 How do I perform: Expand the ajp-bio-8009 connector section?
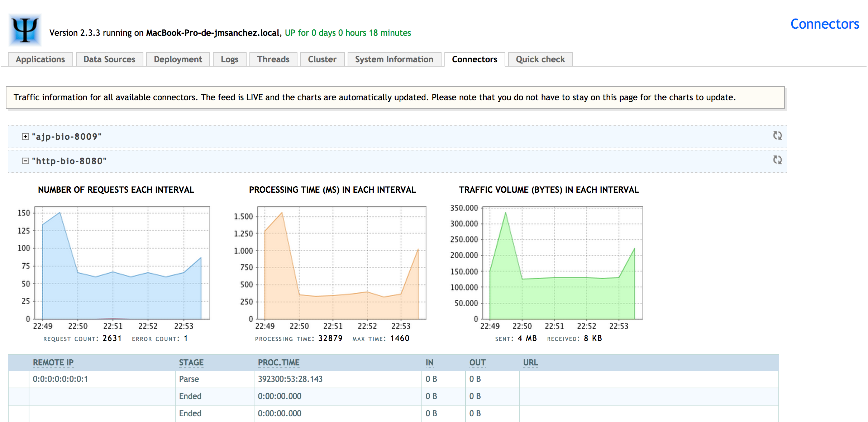click(25, 136)
